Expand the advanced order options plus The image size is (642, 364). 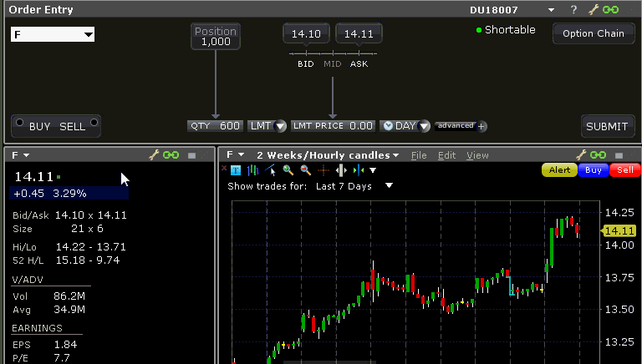pos(481,126)
